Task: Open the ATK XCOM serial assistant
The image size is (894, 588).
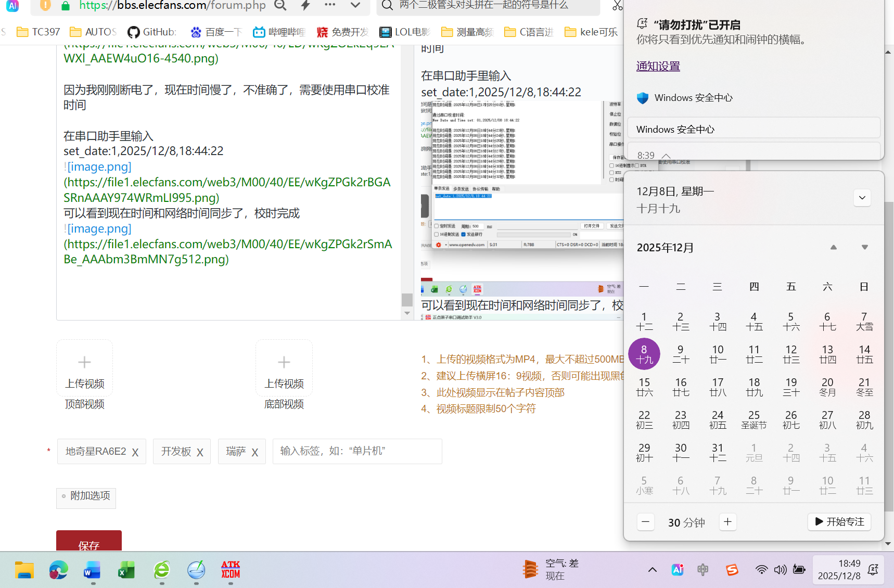Action: [x=231, y=570]
